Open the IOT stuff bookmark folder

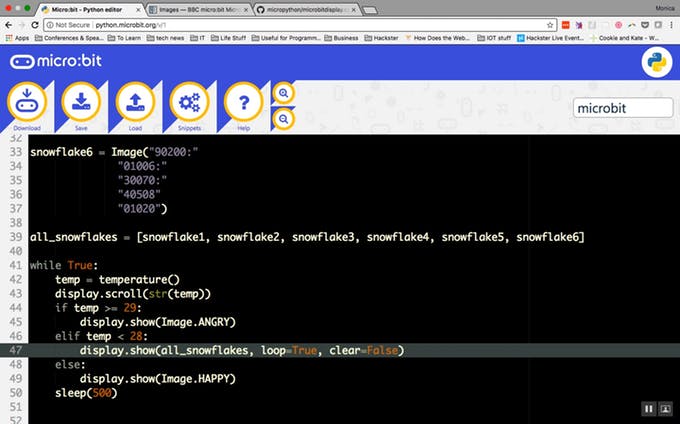(x=494, y=38)
